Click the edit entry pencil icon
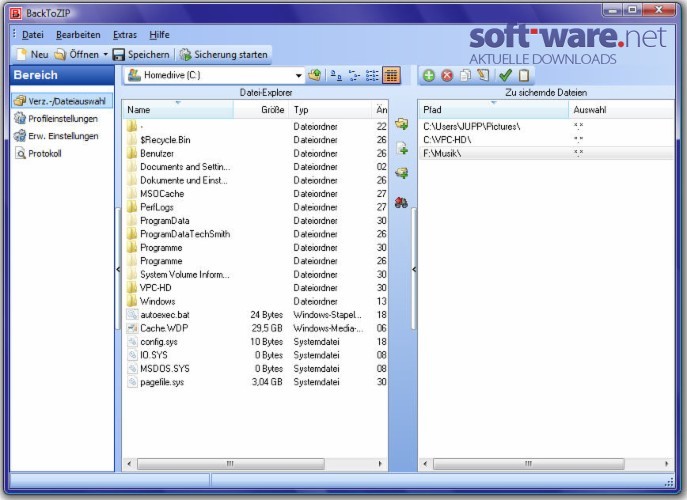 coord(483,75)
